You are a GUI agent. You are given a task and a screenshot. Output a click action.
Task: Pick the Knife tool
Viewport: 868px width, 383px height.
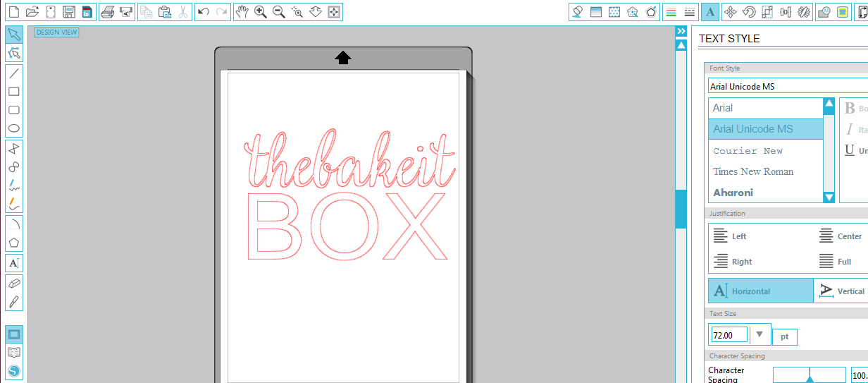pyautogui.click(x=13, y=302)
